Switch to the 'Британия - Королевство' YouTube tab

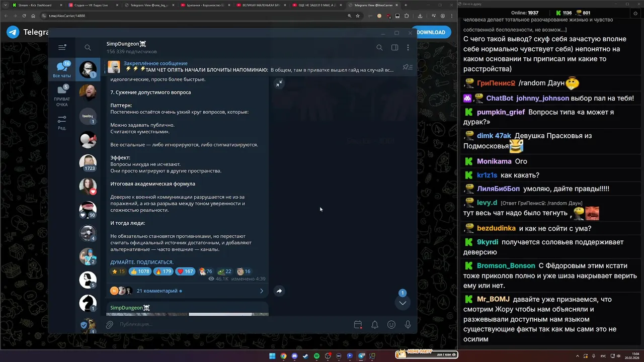point(205,5)
